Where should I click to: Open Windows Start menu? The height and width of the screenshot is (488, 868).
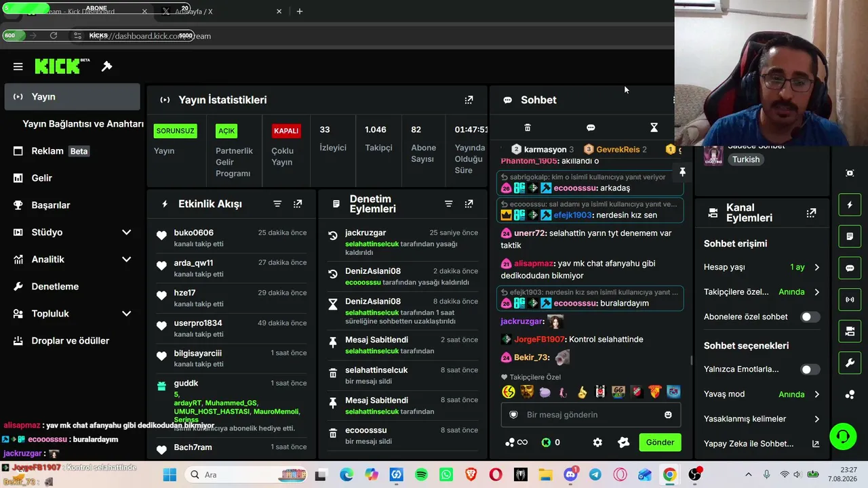pos(170,474)
